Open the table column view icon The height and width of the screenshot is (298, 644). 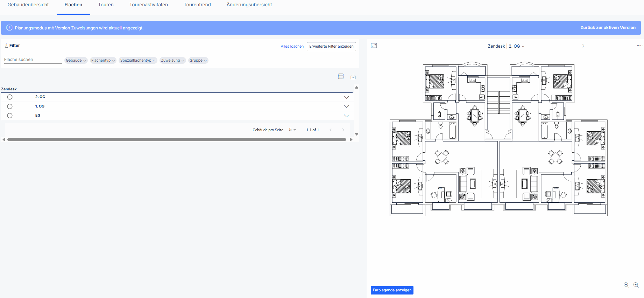[341, 76]
